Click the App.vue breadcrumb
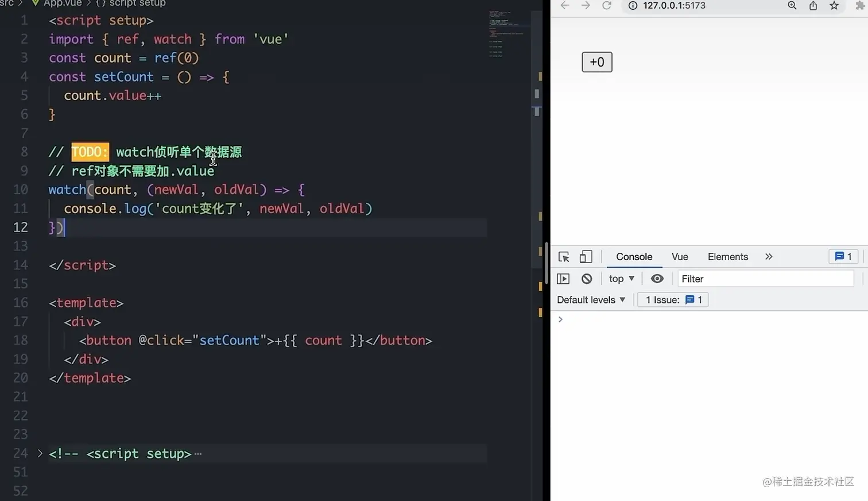The image size is (868, 501). [63, 3]
